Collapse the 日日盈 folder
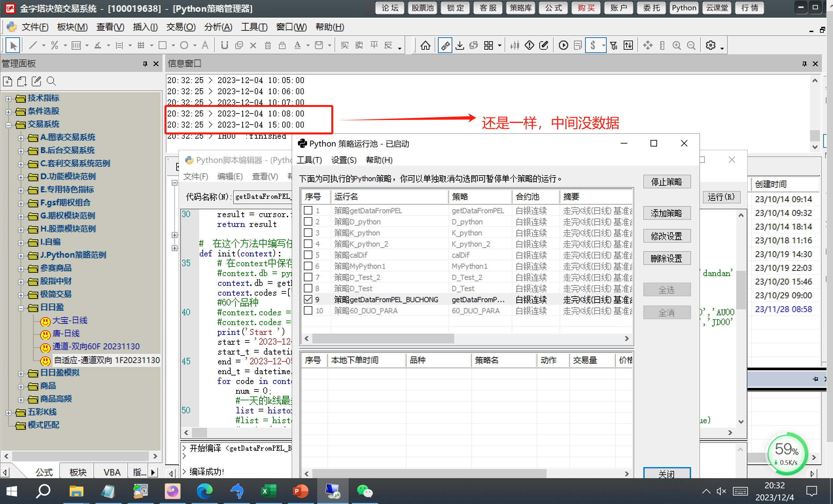The width and height of the screenshot is (833, 504). point(21,308)
